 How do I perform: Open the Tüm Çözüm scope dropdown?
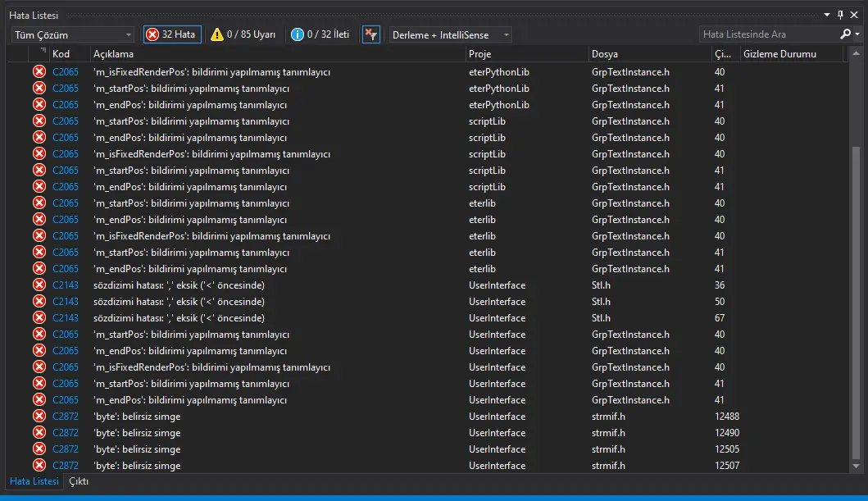tap(73, 34)
